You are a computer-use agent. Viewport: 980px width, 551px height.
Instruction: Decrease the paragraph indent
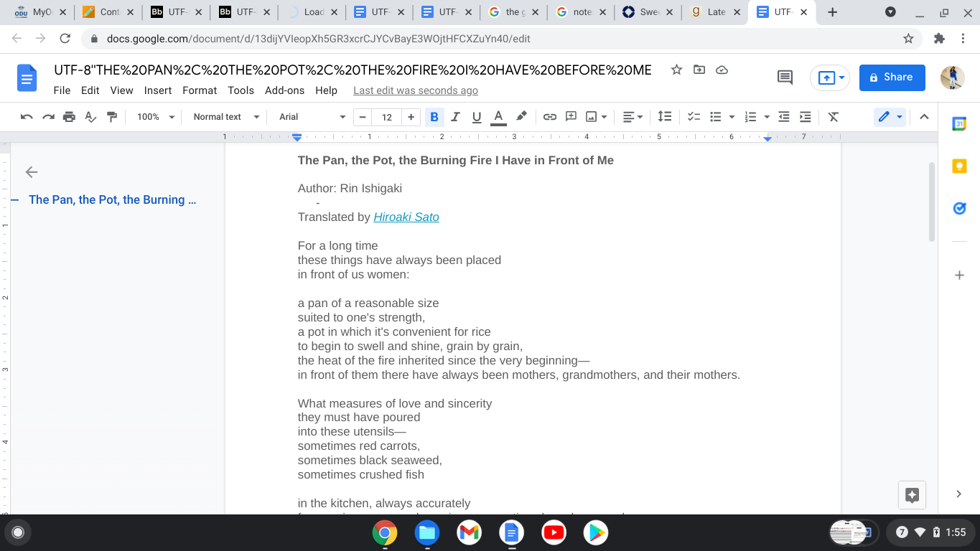pyautogui.click(x=784, y=117)
